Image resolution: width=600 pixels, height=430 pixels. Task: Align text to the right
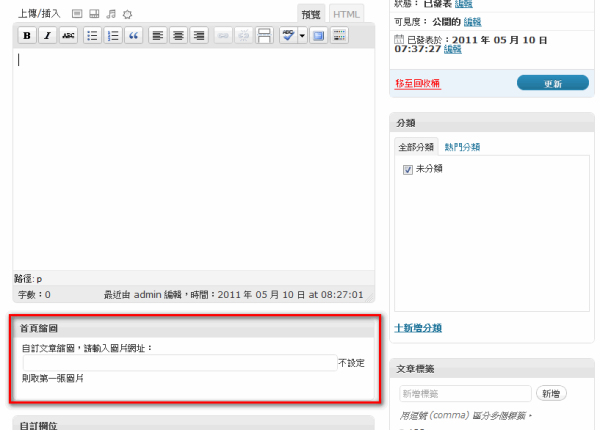[199, 36]
